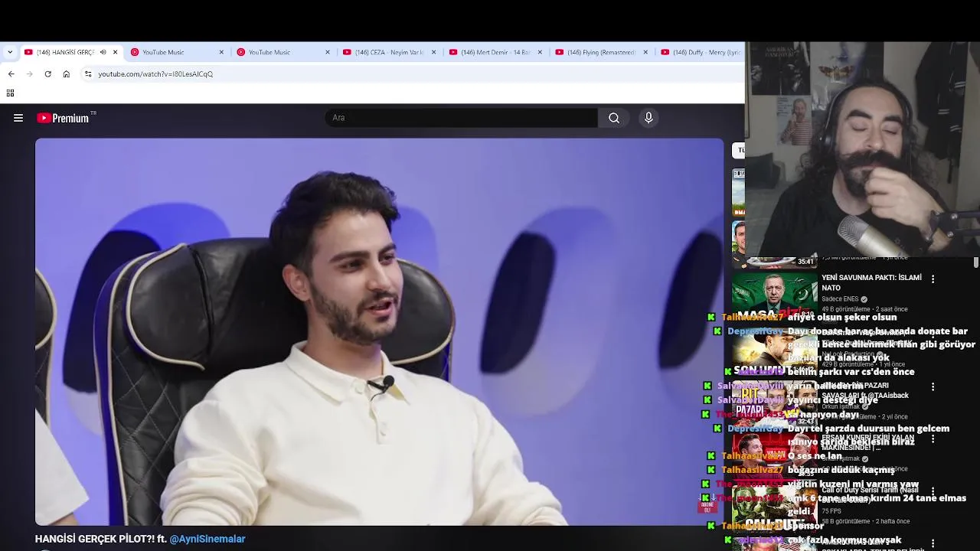Click the Ara search input field
This screenshot has width=980, height=551.
(x=462, y=118)
